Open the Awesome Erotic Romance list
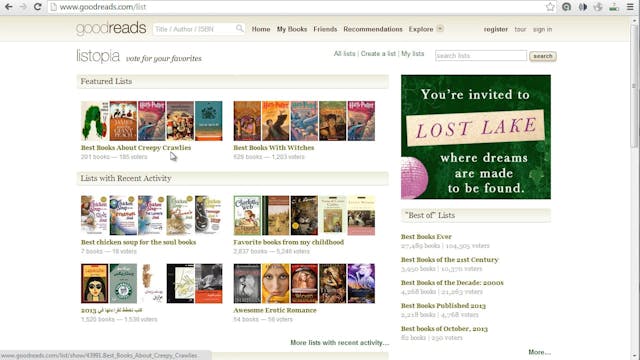 275,310
